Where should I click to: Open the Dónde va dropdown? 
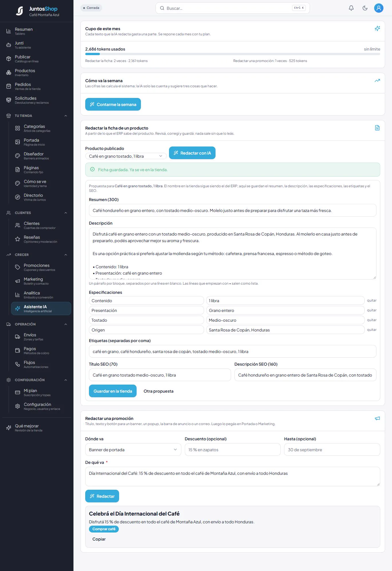tap(133, 450)
